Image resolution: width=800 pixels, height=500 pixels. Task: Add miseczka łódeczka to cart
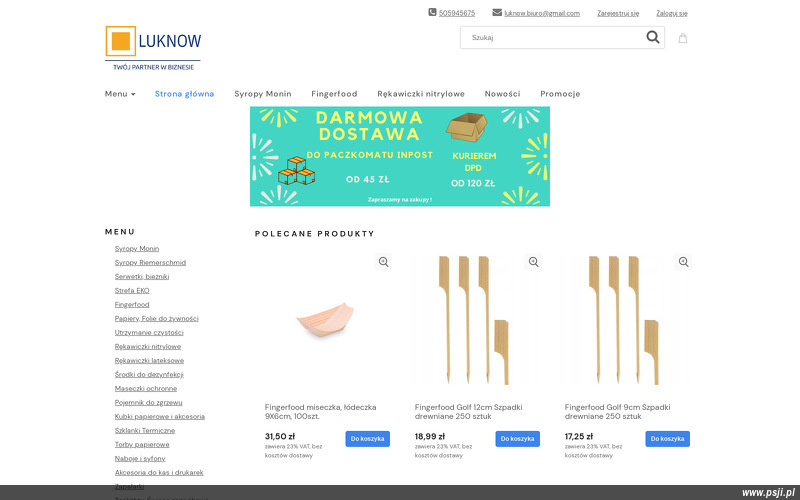click(367, 439)
